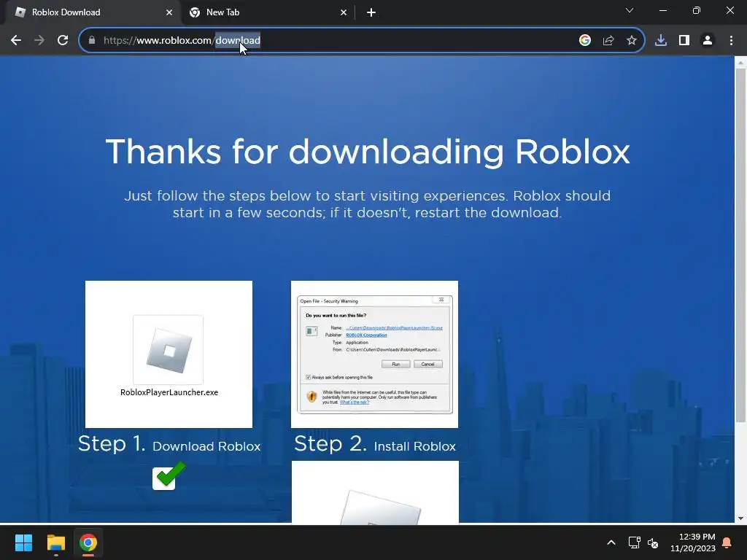View site information via the lock icon
The height and width of the screenshot is (560, 747).
(x=92, y=41)
